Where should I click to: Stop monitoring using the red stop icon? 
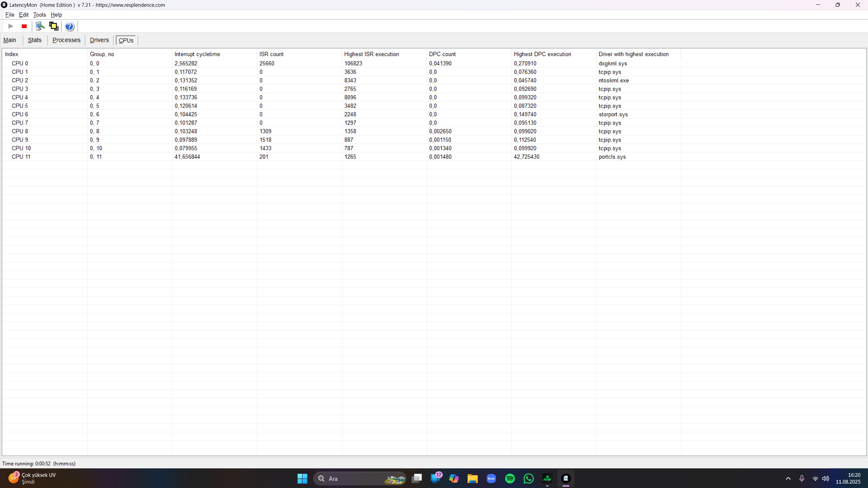click(24, 26)
